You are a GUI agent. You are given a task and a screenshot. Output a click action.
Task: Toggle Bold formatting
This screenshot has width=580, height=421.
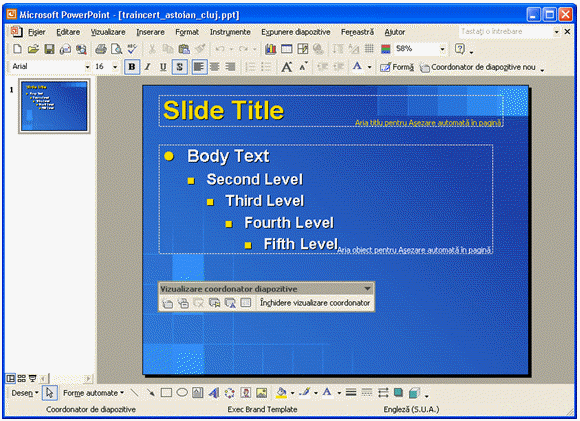(132, 67)
